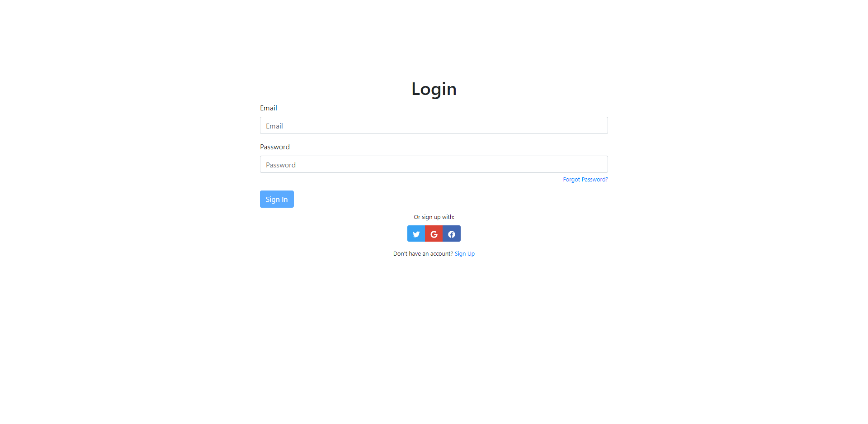Place cursor in the Password placeholder box

pos(434,164)
